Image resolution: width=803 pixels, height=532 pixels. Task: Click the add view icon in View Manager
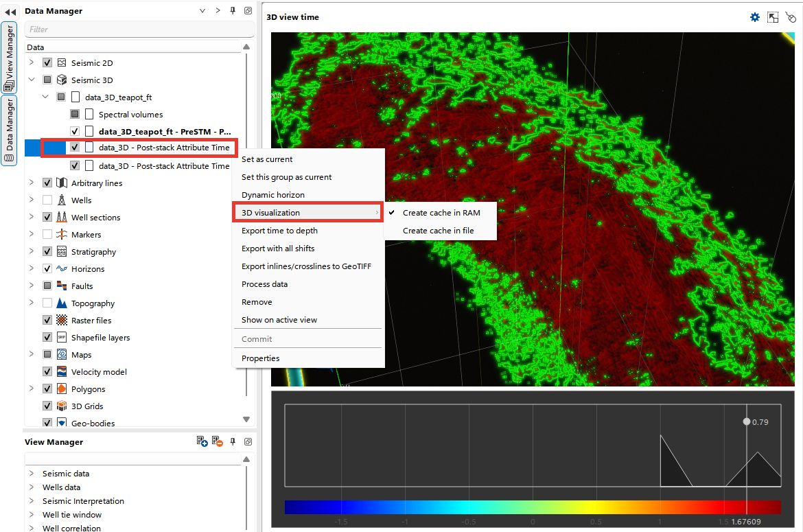(202, 442)
